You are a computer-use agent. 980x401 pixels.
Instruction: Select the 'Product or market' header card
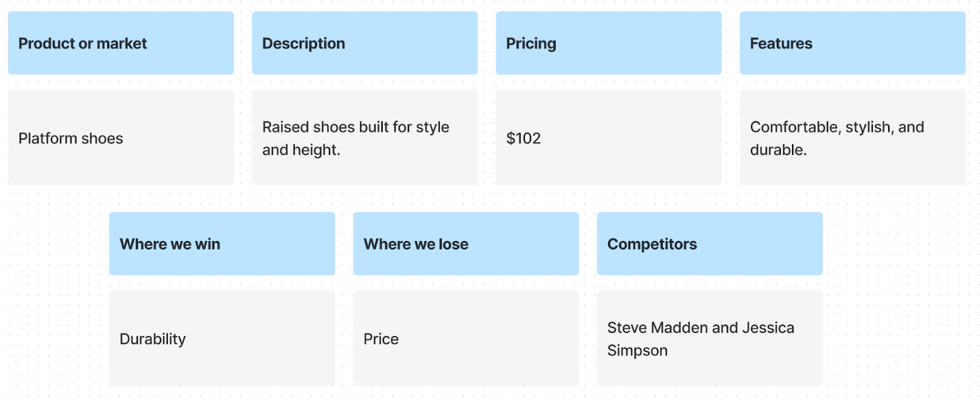tap(121, 43)
